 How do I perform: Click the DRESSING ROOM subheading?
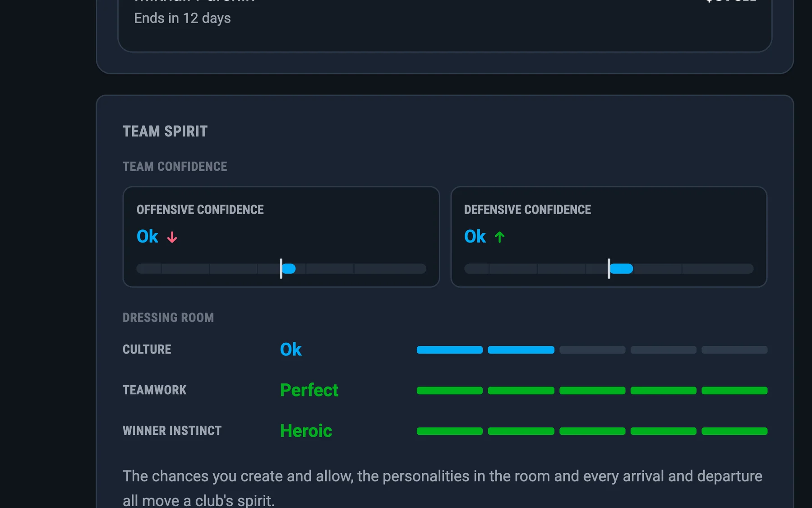[168, 317]
